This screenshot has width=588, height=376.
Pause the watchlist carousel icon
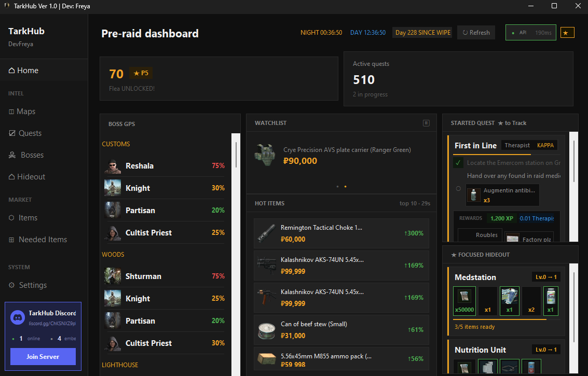426,123
